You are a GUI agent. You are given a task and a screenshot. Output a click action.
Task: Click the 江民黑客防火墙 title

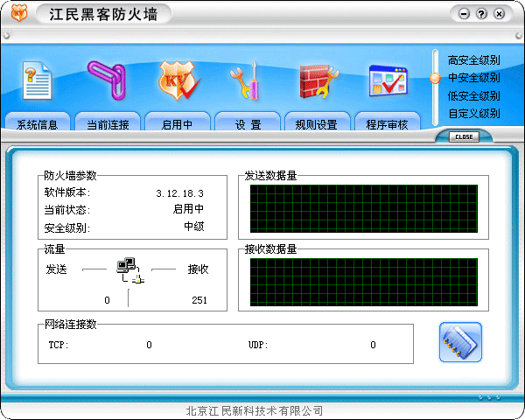coord(103,14)
